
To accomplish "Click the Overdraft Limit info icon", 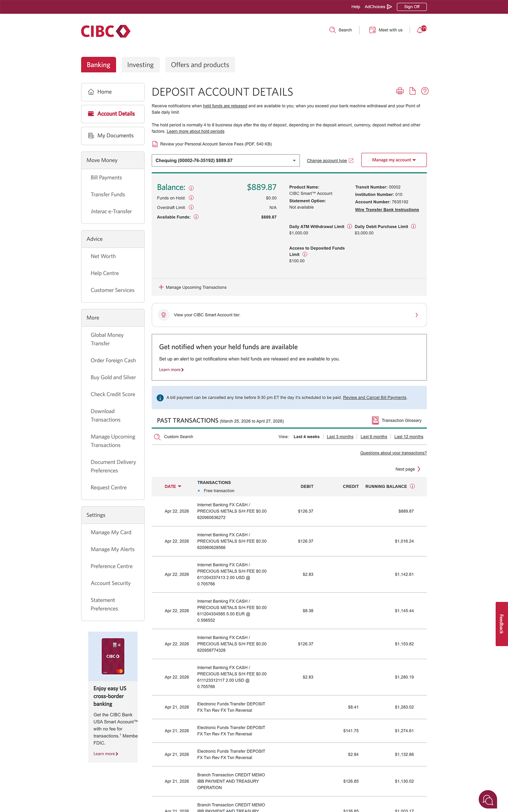I will coord(191,208).
